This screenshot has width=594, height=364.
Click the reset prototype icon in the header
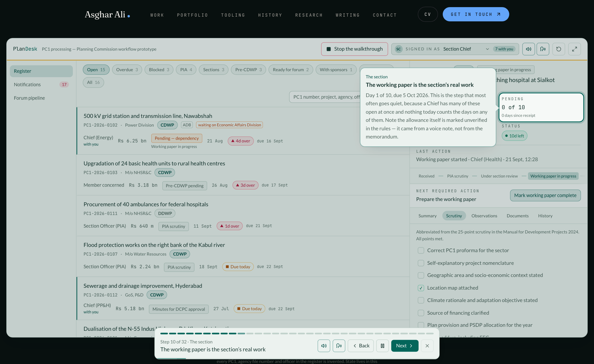click(559, 49)
